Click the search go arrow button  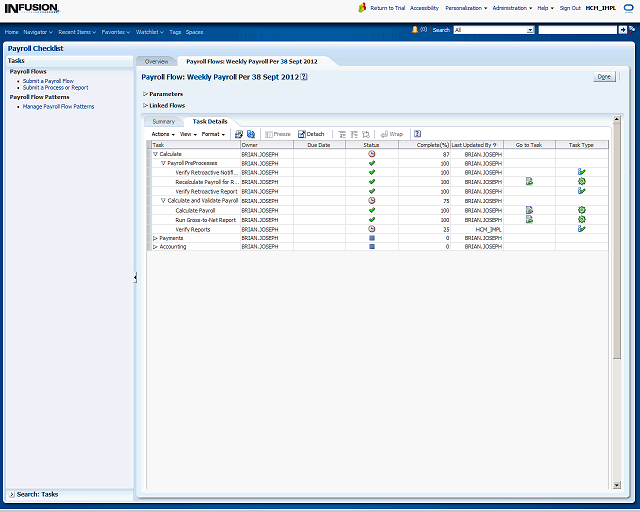click(x=624, y=30)
